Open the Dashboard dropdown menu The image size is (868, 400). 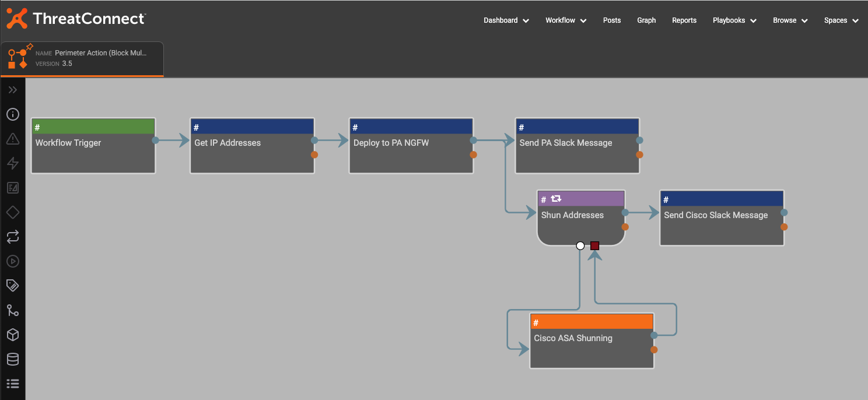click(506, 20)
